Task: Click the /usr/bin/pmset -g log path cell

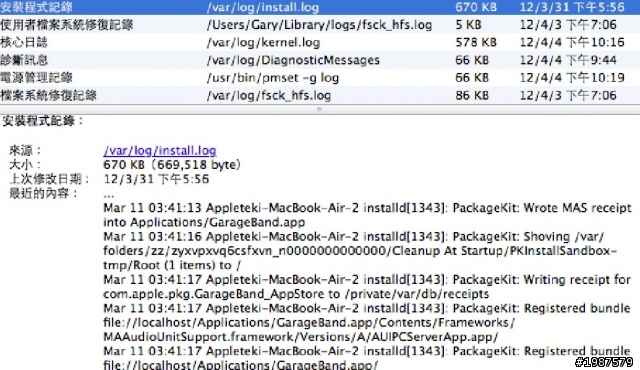Action: 273,78
